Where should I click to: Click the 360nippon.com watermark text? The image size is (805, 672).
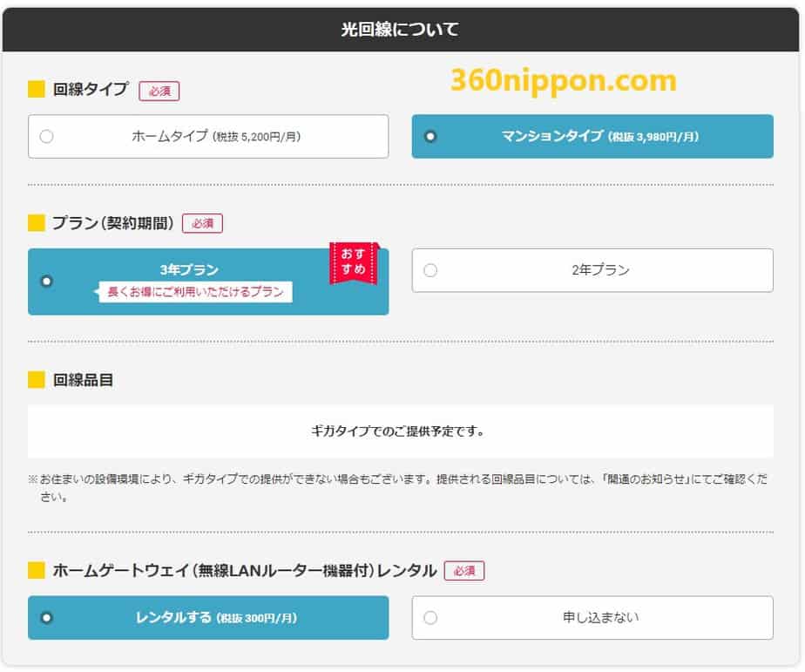[564, 81]
